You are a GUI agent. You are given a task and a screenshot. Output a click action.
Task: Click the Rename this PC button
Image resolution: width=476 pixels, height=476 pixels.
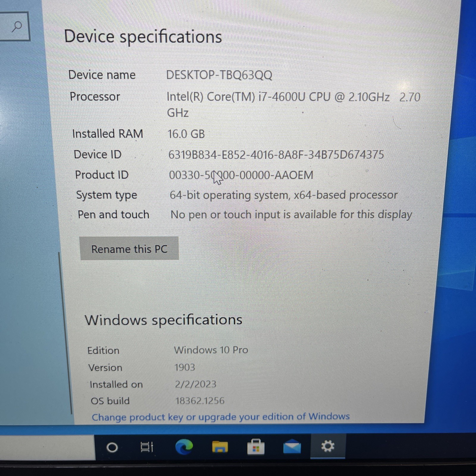click(129, 249)
